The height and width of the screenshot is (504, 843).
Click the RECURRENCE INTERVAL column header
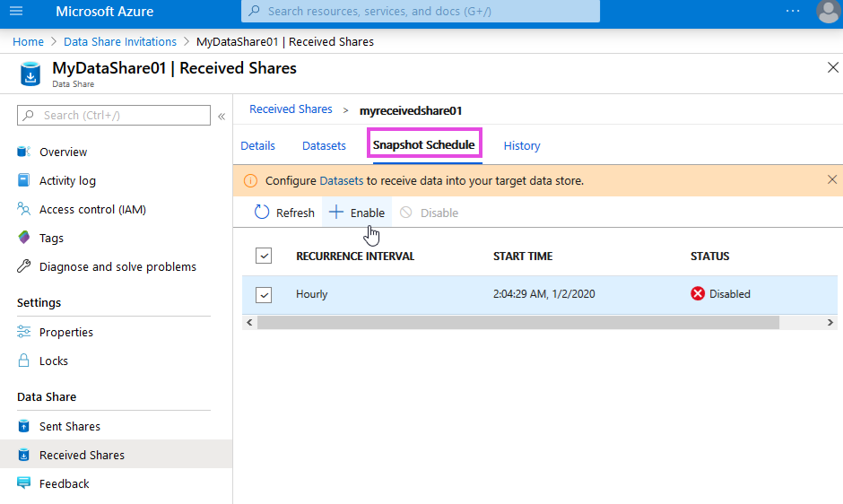tap(355, 256)
